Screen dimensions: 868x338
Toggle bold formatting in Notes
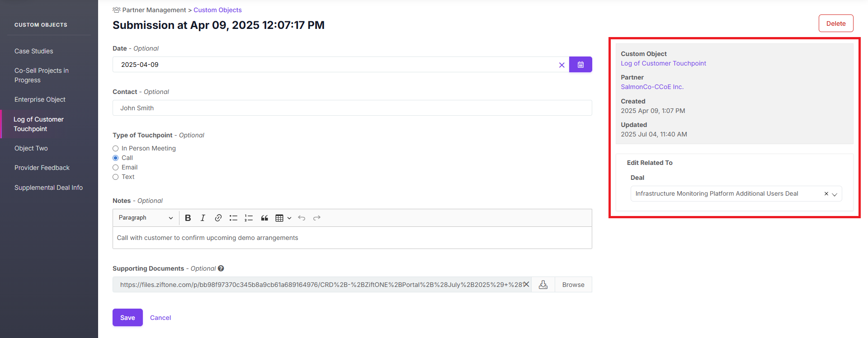pyautogui.click(x=188, y=218)
